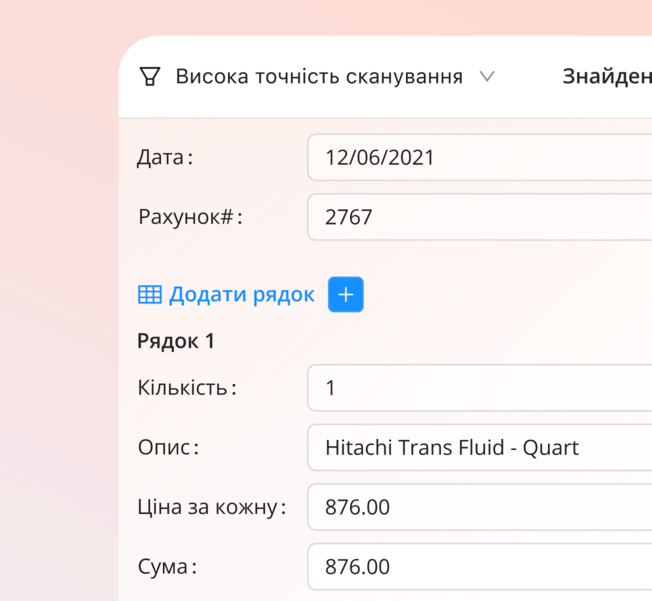This screenshot has height=601, width=652.
Task: Click the 'Опис:' label
Action: pos(168,447)
